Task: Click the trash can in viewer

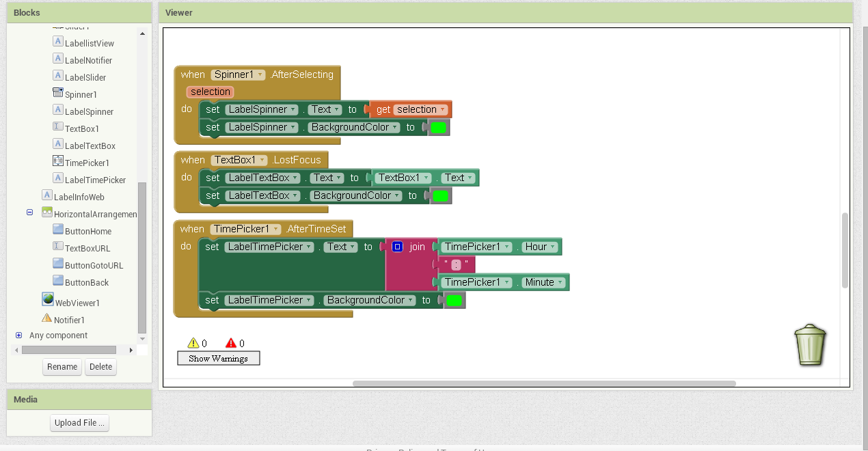Action: pyautogui.click(x=811, y=345)
